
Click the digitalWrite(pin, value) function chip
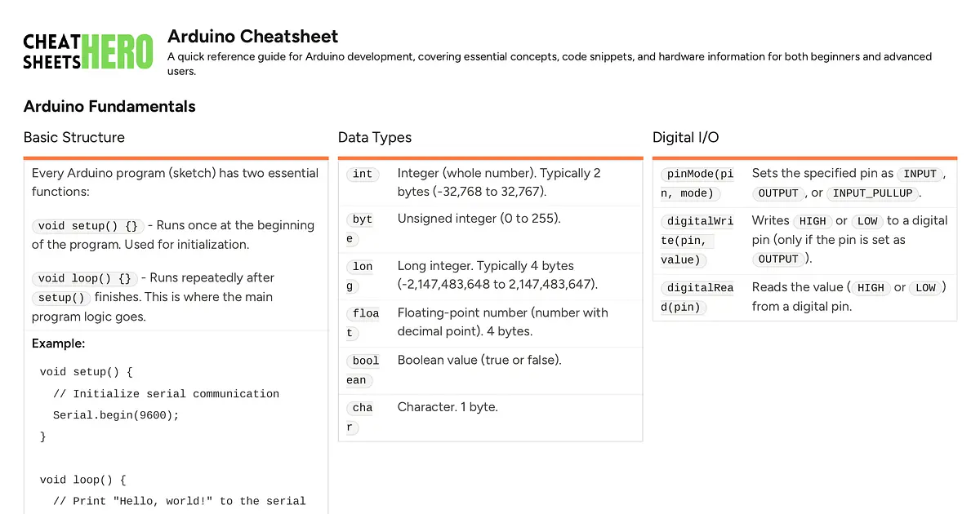[700, 240]
